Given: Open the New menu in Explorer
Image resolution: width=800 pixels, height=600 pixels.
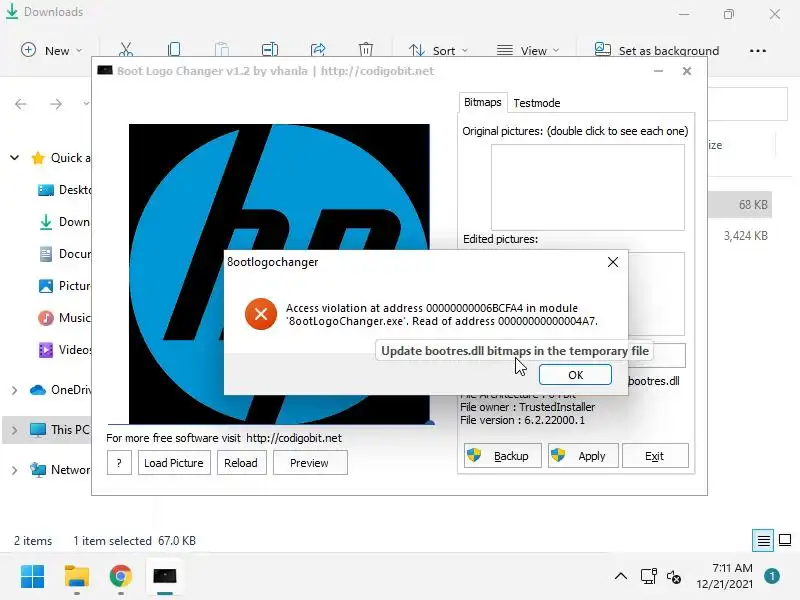Looking at the screenshot, I should [x=51, y=51].
